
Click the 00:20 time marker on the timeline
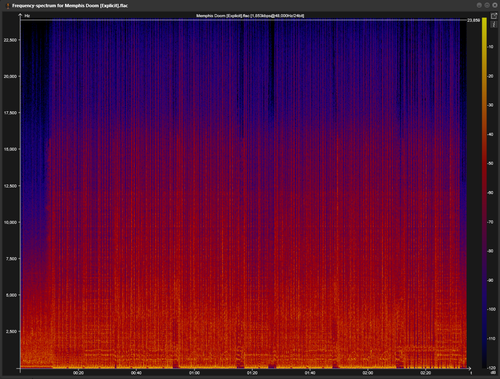(x=78, y=373)
